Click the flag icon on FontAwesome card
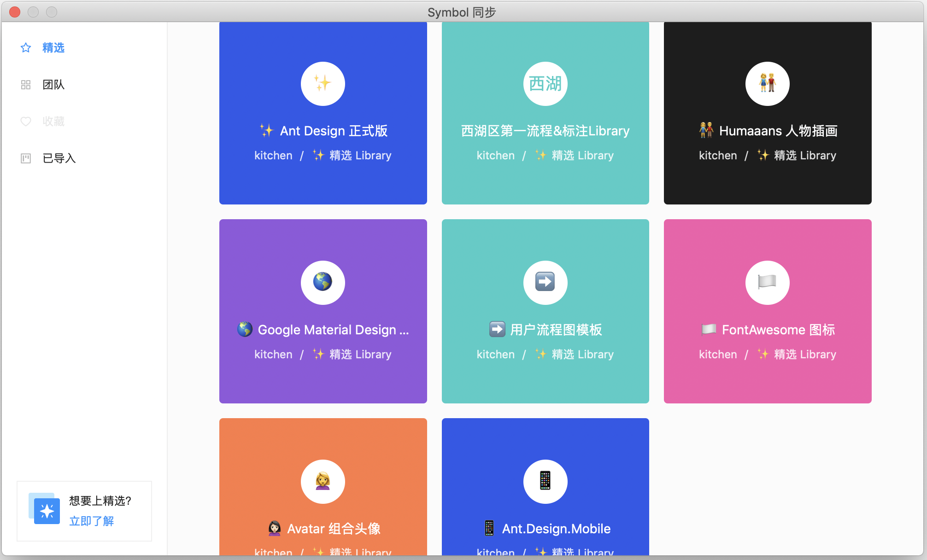This screenshot has width=927, height=560. (x=767, y=282)
